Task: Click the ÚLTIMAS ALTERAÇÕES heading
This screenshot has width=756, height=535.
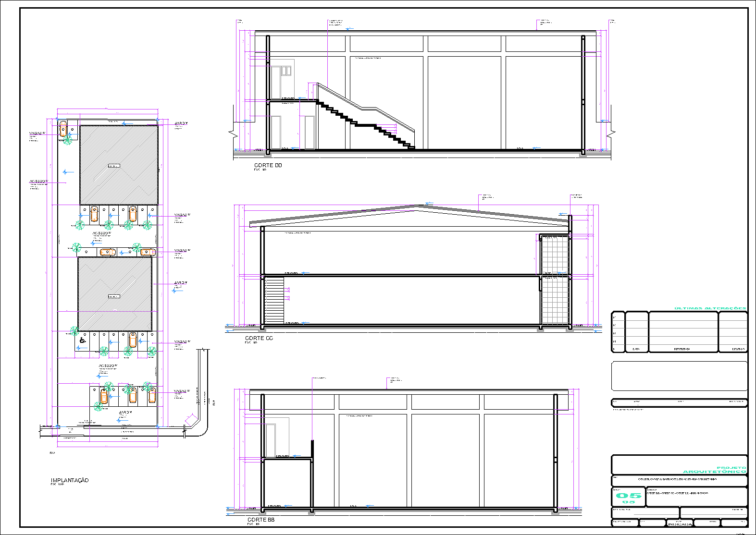Action: click(x=710, y=308)
